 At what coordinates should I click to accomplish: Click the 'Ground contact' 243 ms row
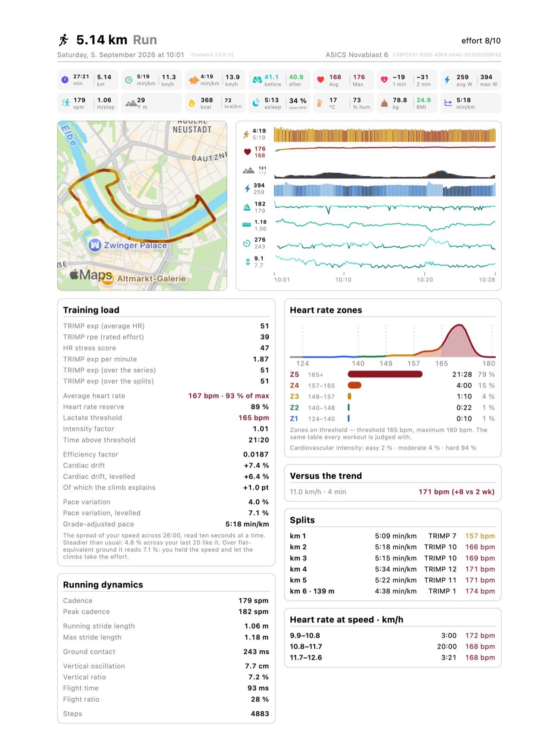pos(166,652)
